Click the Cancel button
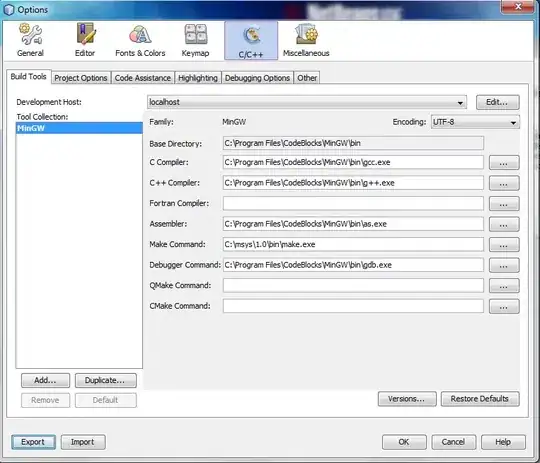 coord(454,442)
